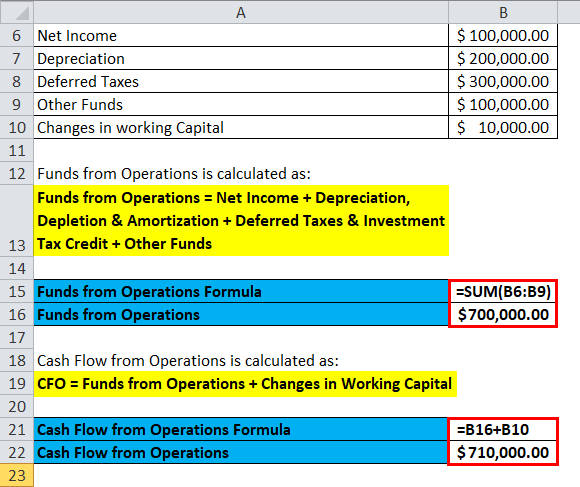The width and height of the screenshot is (580, 487).
Task: Click 'Funds from Operations' label in row 16
Action: (x=241, y=314)
